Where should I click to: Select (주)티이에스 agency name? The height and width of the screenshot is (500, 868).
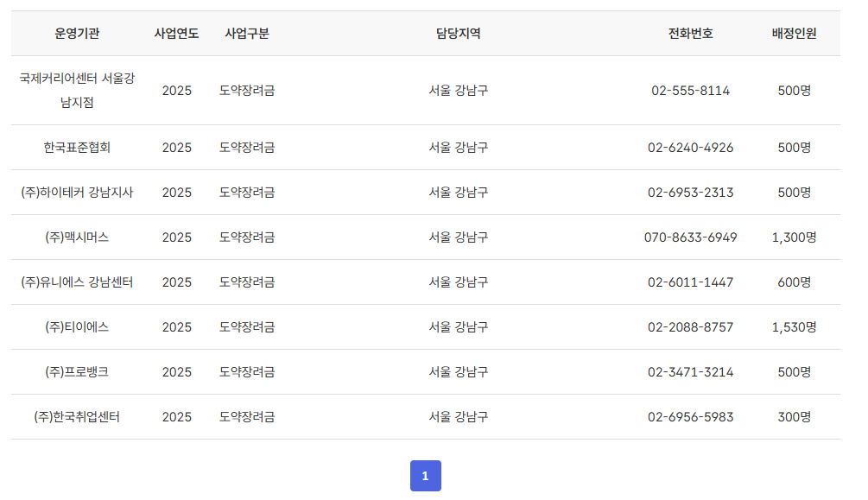click(x=77, y=326)
